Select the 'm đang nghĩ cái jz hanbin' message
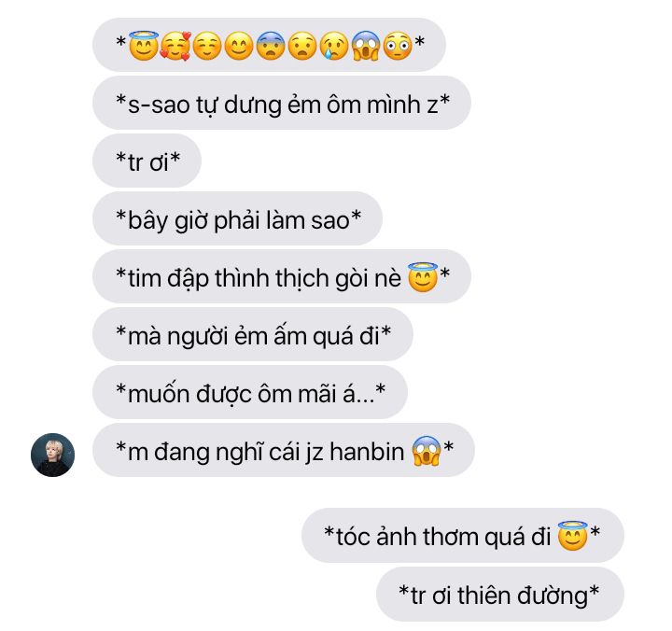 (x=284, y=450)
